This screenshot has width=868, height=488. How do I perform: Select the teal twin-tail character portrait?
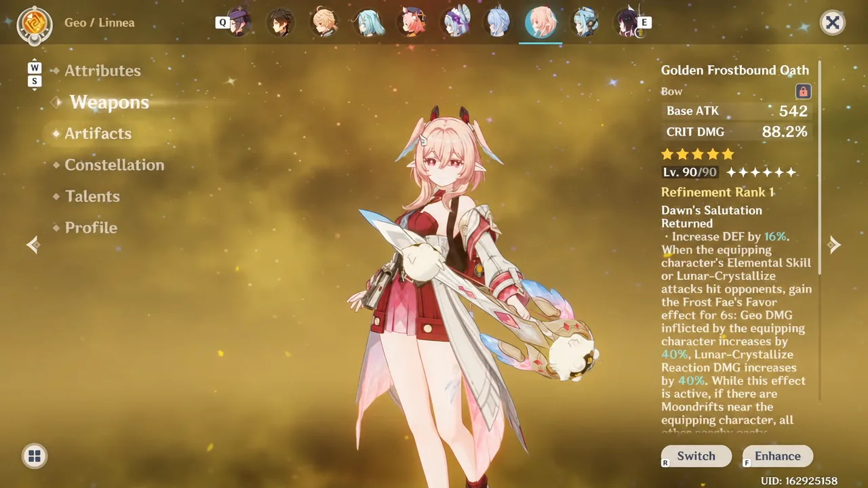point(368,22)
